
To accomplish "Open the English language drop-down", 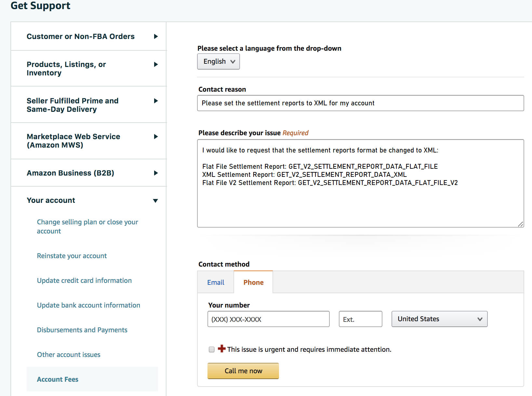I will pyautogui.click(x=219, y=61).
